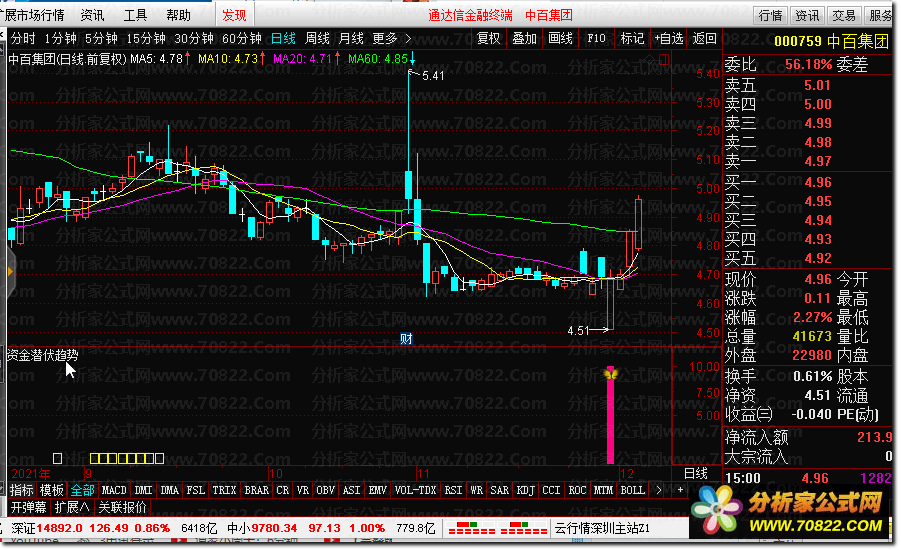This screenshot has width=901, height=550.
Task: Click the 开弹幕 button
Action: click(x=28, y=507)
